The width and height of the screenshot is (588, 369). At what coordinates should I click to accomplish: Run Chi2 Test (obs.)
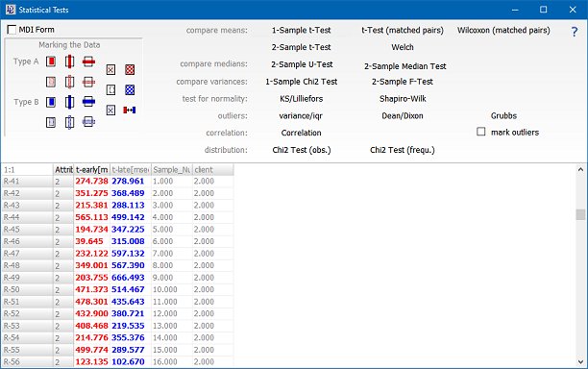(302, 150)
